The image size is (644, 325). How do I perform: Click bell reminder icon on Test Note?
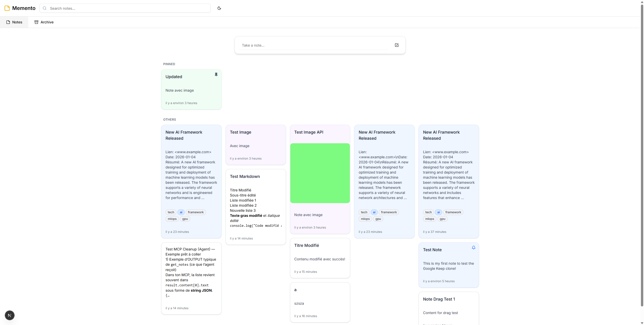pos(473,248)
